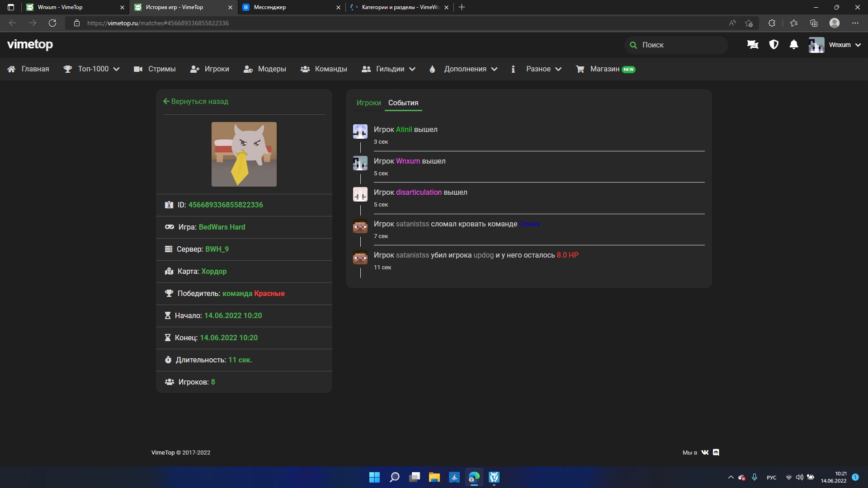Click Atinil's player avatar in events
868x488 pixels.
(x=360, y=131)
